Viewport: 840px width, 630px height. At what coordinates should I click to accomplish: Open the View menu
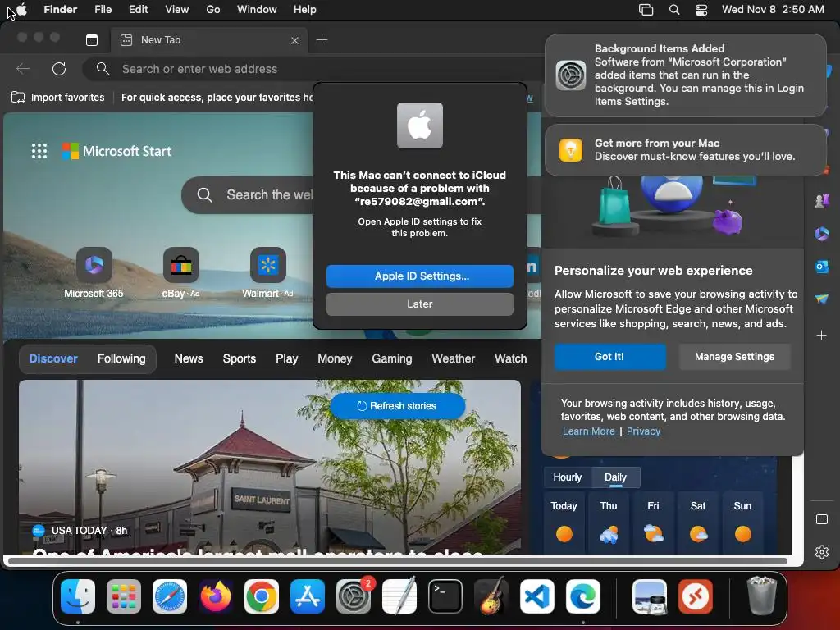click(177, 9)
